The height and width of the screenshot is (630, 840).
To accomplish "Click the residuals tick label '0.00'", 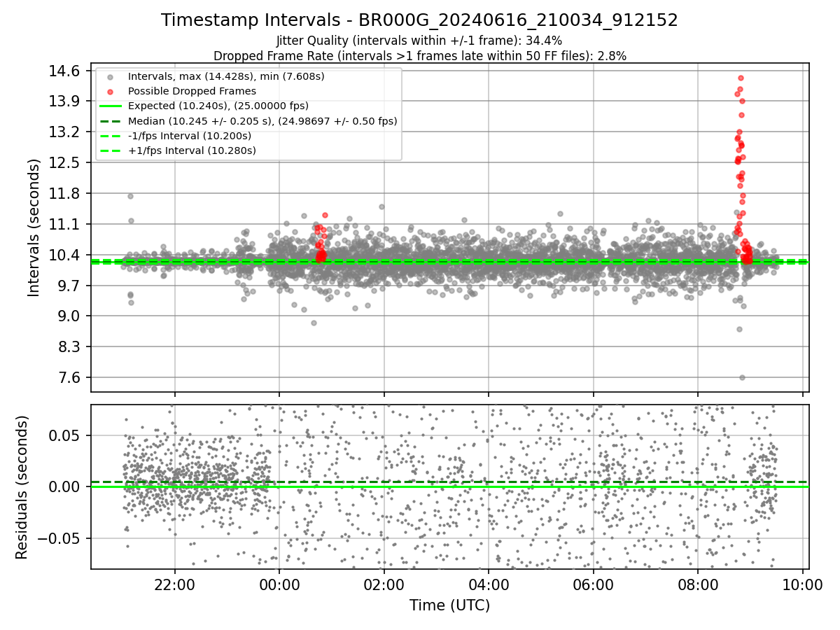I will pos(65,486).
